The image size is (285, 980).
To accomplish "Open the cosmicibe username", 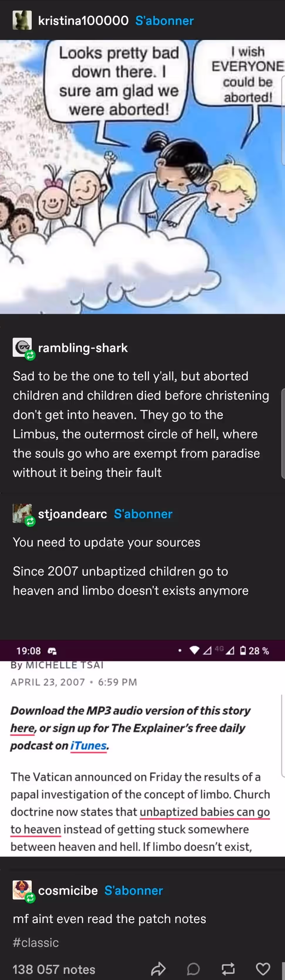I will [68, 891].
